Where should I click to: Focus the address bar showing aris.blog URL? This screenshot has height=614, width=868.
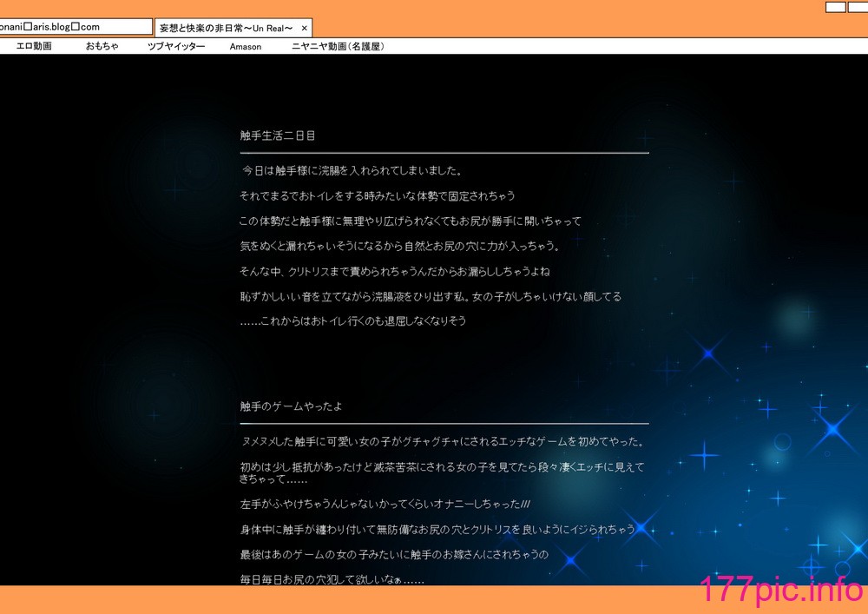(76, 27)
